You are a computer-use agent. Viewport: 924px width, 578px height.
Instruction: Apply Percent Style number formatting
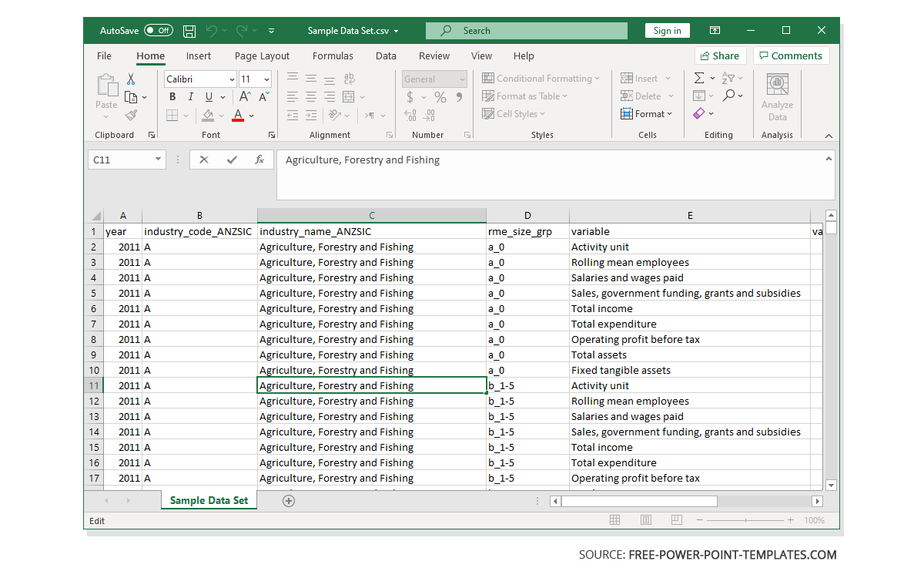[x=439, y=96]
